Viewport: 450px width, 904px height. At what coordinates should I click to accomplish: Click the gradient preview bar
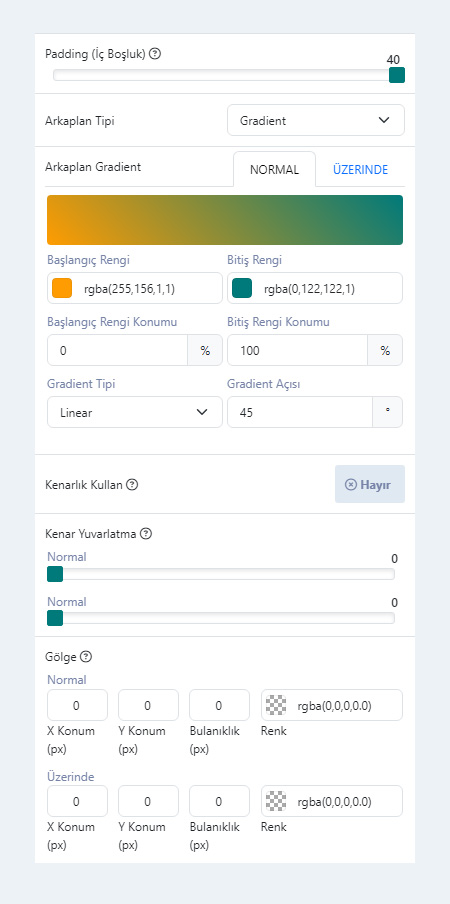225,220
